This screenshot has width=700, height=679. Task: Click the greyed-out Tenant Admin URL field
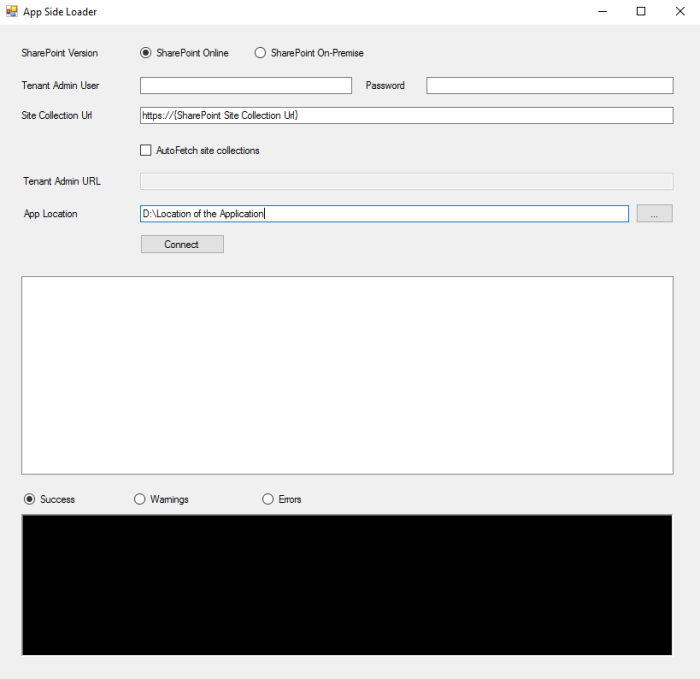pos(406,181)
